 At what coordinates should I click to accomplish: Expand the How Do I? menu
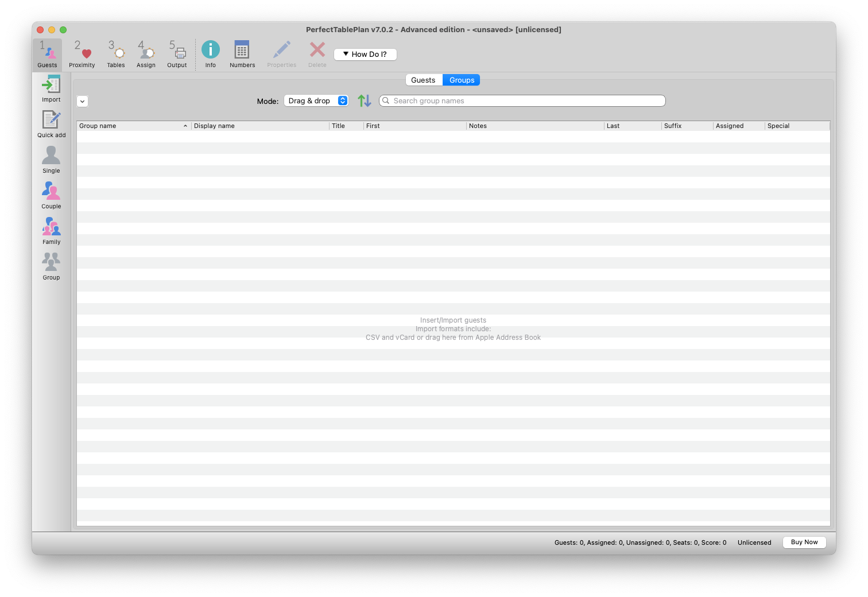tap(365, 55)
